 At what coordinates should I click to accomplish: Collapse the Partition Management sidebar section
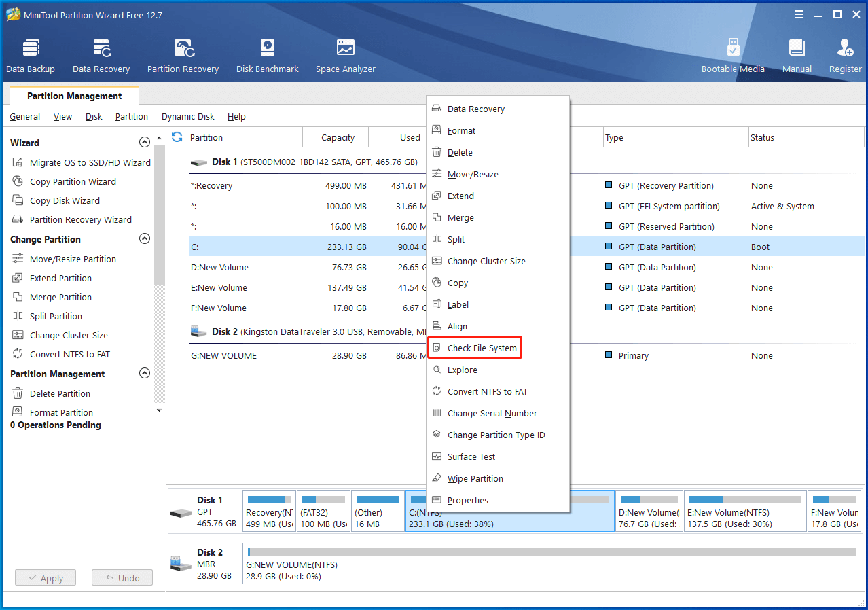pos(144,374)
